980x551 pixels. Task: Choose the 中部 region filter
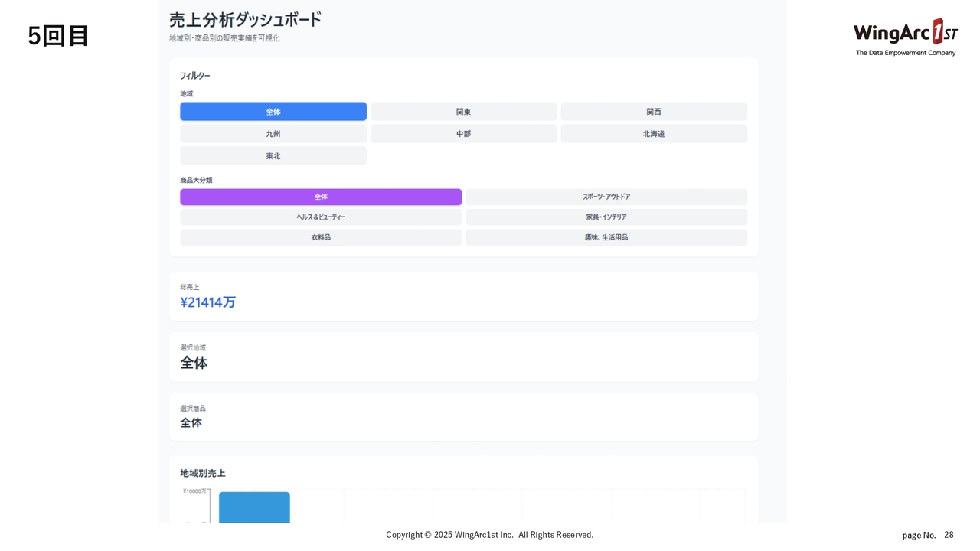click(x=463, y=134)
